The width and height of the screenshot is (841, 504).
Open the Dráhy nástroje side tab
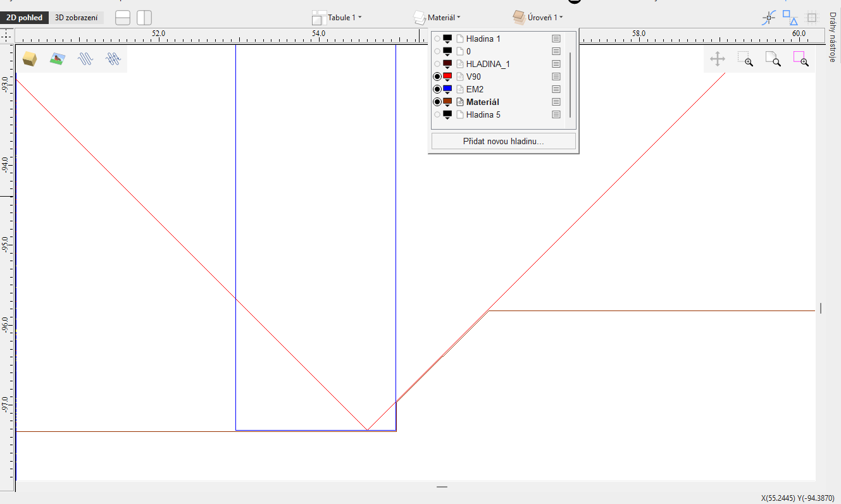click(x=833, y=38)
